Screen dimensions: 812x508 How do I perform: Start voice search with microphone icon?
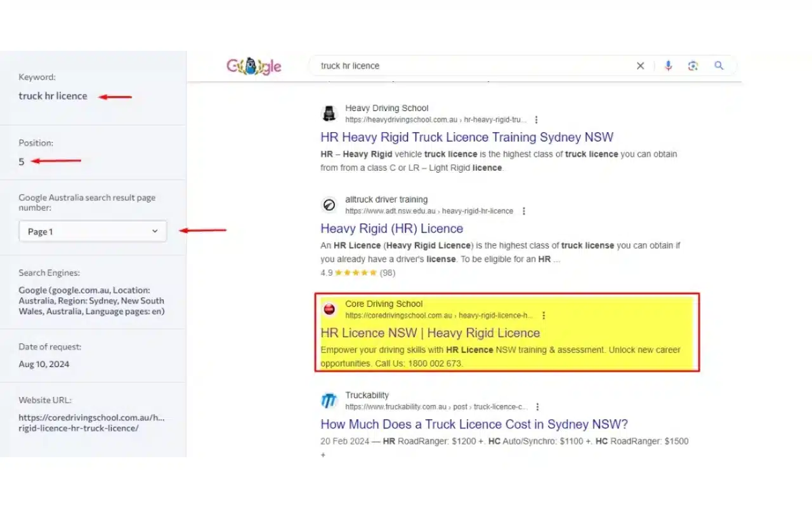point(668,66)
